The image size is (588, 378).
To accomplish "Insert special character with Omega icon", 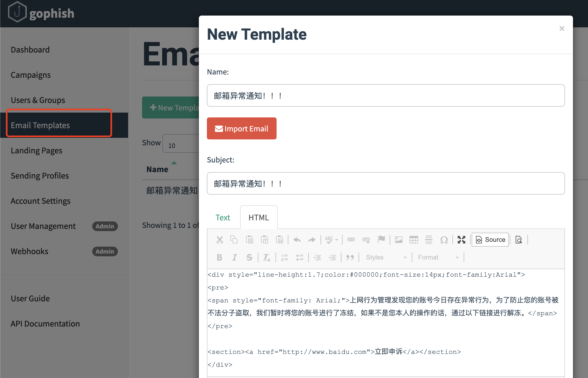I will click(444, 240).
